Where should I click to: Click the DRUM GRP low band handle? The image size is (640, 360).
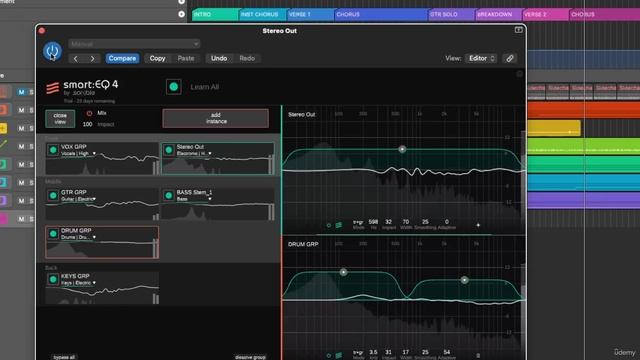(x=343, y=272)
